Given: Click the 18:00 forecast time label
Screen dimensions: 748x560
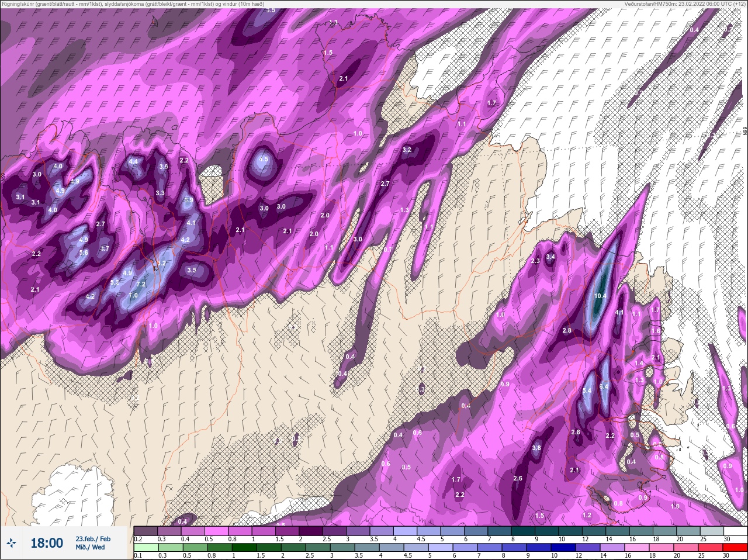Looking at the screenshot, I should (47, 543).
